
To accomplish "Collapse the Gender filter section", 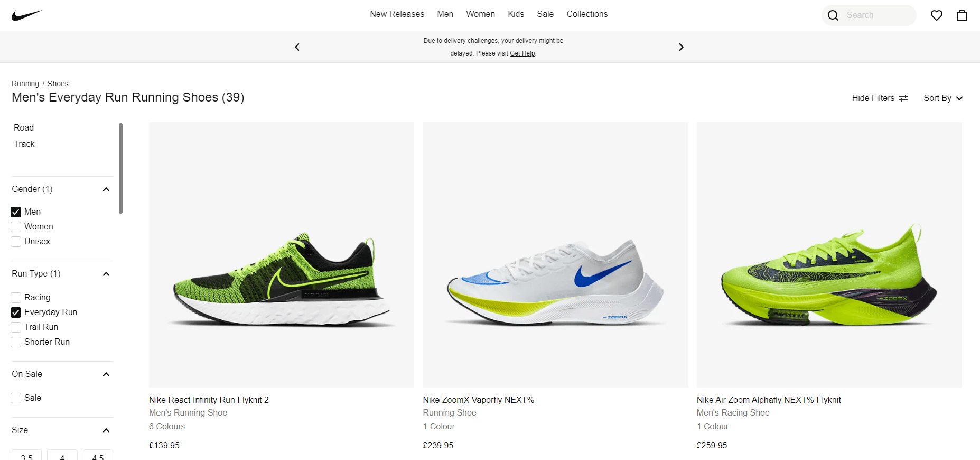I will pos(106,189).
